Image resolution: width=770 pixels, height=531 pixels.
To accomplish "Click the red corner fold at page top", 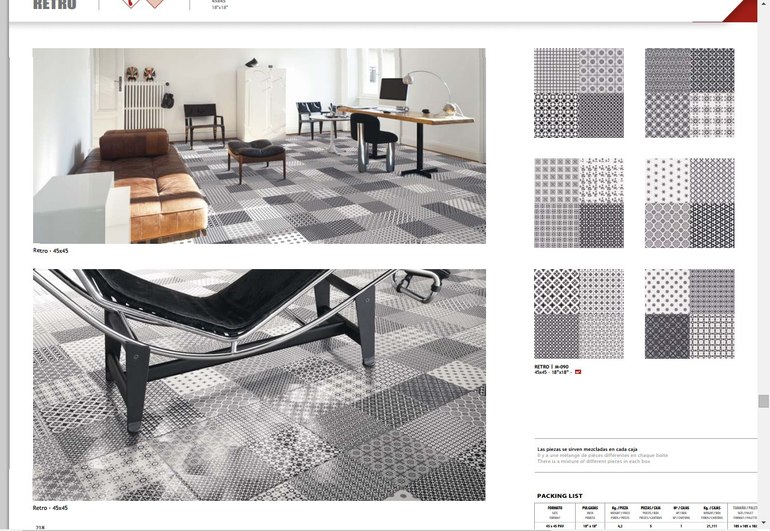I will click(741, 11).
